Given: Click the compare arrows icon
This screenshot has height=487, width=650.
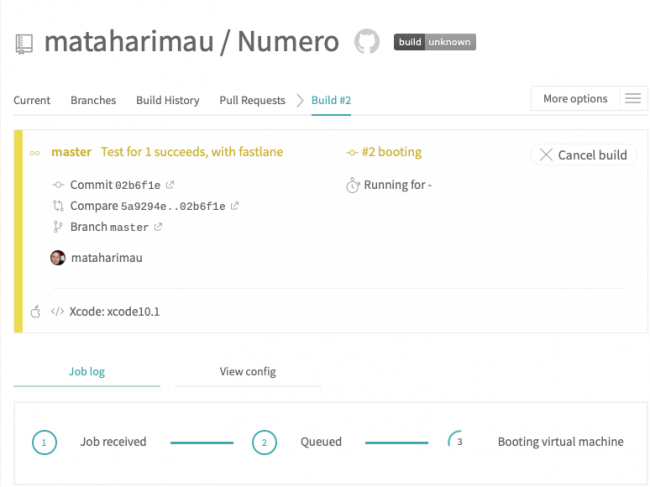Looking at the screenshot, I should [x=58, y=206].
